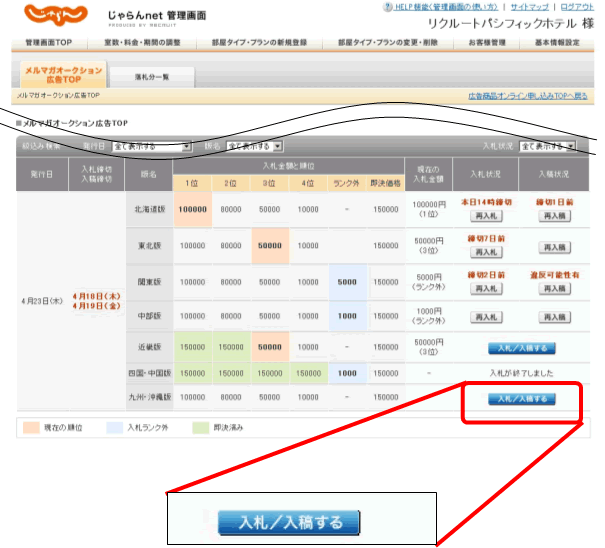The height and width of the screenshot is (548, 605).
Task: Click 締切7日前 status in 東北版 row
Action: tap(486, 238)
